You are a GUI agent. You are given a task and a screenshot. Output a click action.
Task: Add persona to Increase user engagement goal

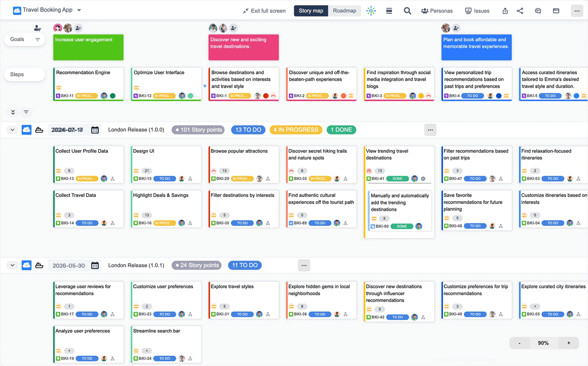pyautogui.click(x=78, y=28)
